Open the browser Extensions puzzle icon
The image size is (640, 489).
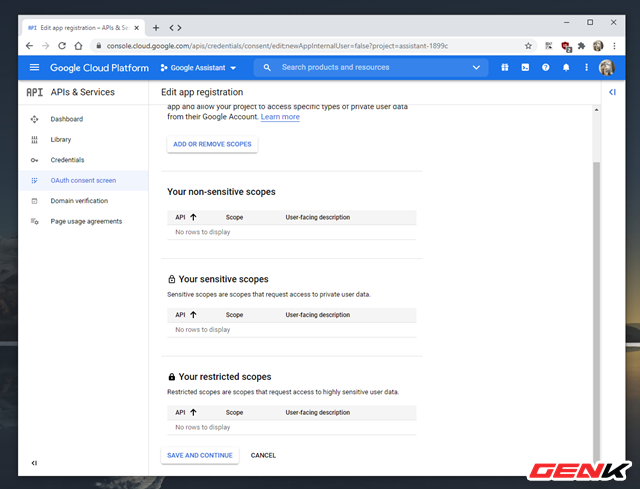pos(581,46)
